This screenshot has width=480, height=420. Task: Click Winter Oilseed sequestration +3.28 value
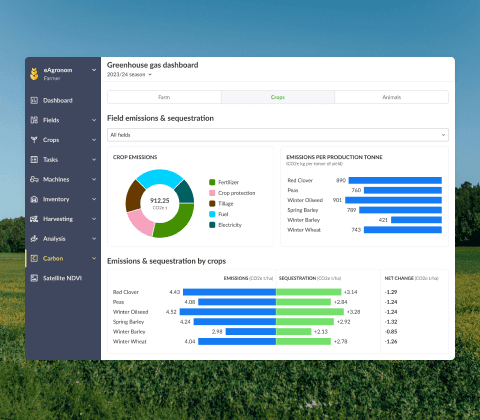(x=354, y=312)
